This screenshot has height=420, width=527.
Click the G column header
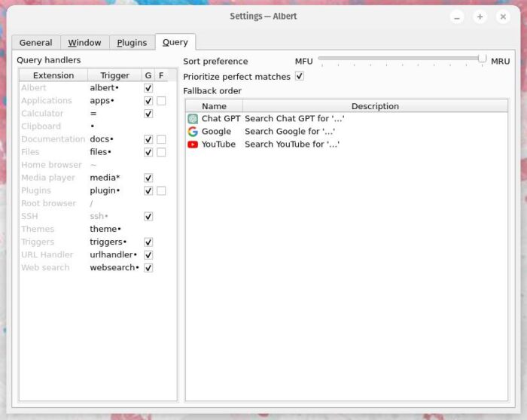pos(148,75)
